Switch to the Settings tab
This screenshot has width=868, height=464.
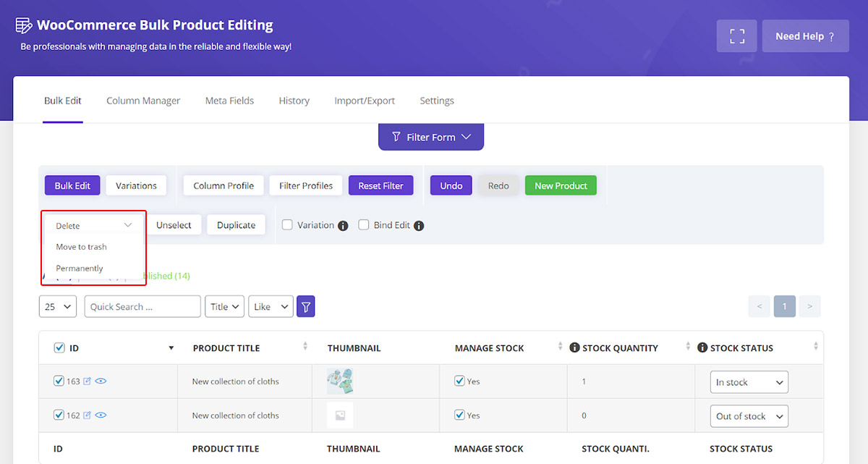[437, 101]
